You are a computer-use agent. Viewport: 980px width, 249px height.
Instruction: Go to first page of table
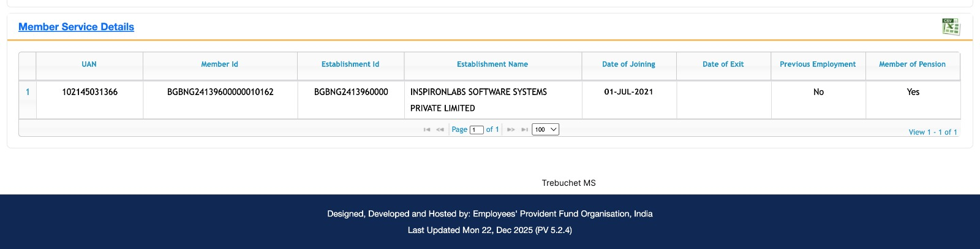[427, 129]
